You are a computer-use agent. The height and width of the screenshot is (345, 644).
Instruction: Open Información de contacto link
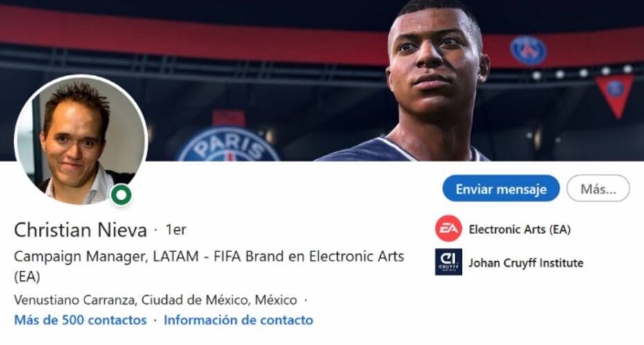(238, 320)
